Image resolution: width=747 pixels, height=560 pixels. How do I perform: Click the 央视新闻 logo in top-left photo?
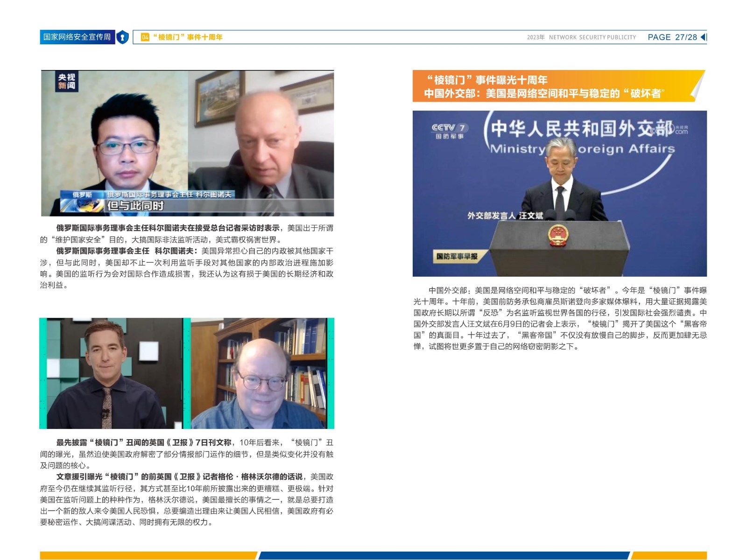(66, 81)
